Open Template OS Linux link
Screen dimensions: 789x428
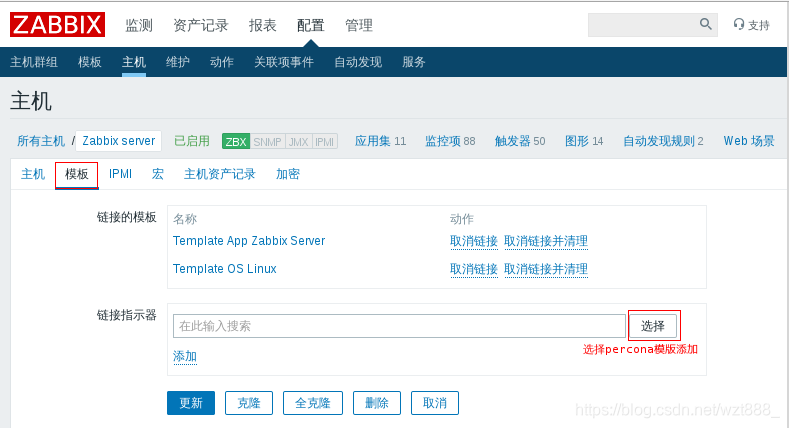[x=225, y=269]
